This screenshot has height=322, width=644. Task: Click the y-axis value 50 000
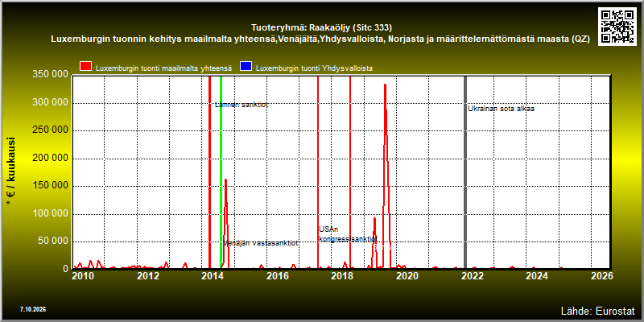52,241
